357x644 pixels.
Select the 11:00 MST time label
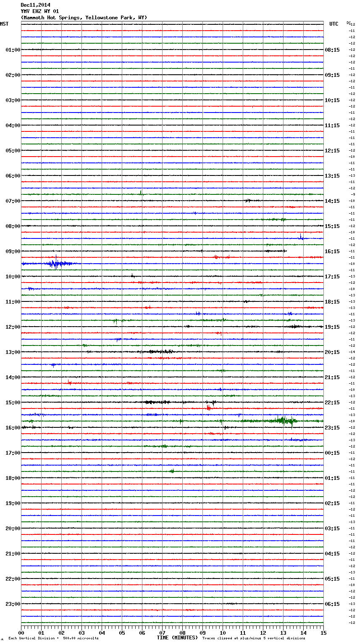[x=13, y=302]
